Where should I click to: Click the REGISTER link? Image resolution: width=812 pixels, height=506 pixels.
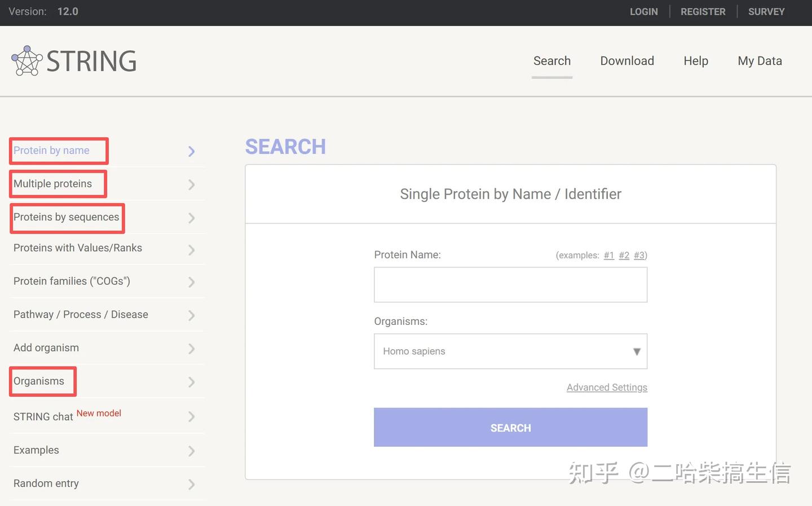[x=703, y=12]
